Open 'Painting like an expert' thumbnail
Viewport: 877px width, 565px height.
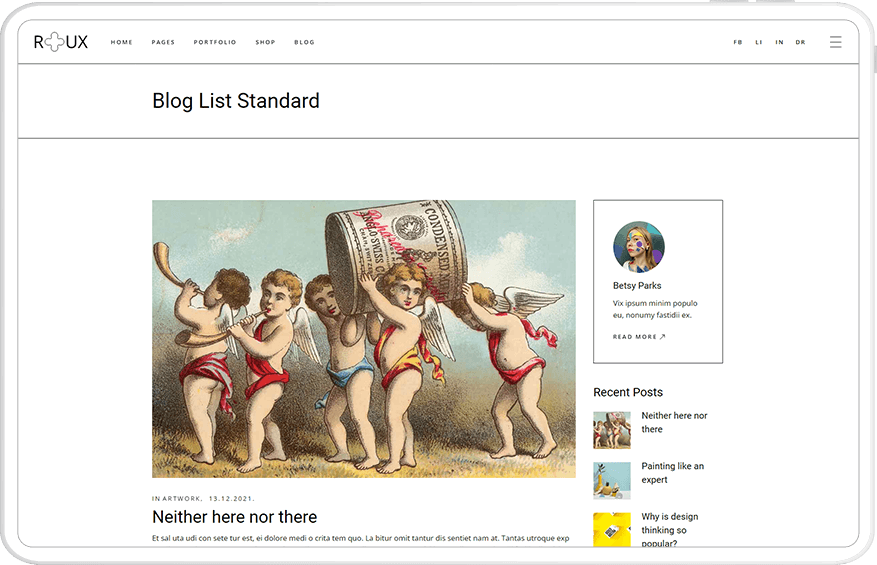pos(612,480)
